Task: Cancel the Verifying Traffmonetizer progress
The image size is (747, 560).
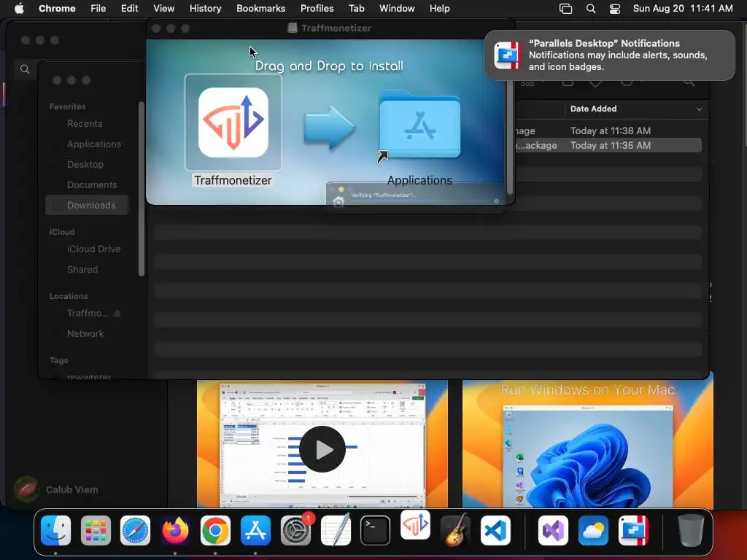Action: point(496,201)
